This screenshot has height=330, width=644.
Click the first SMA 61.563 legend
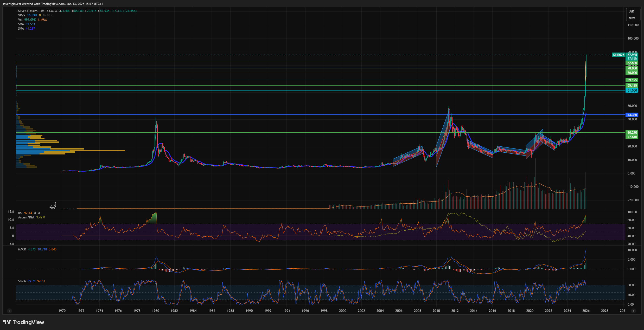[21, 24]
